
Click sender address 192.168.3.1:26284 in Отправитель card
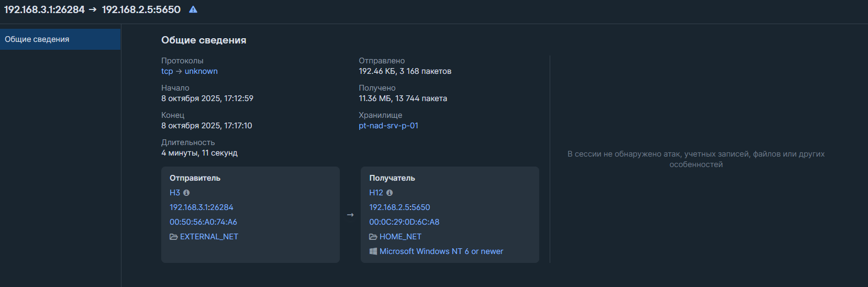click(202, 207)
